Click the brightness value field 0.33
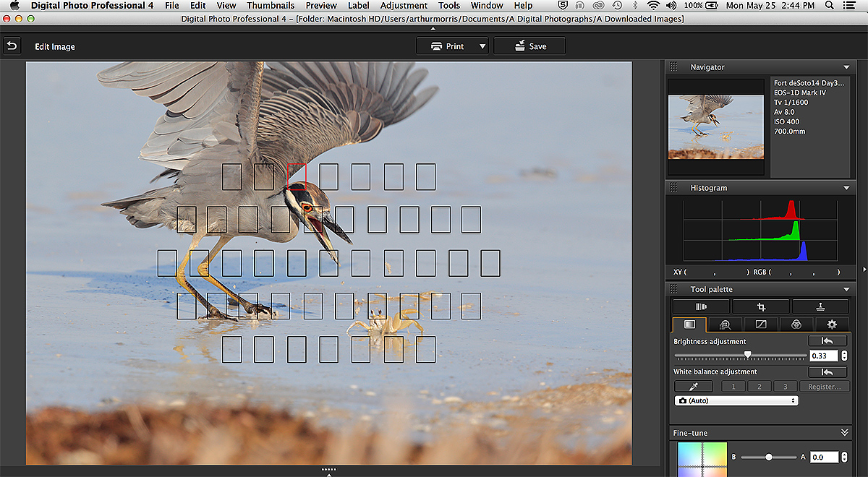 [824, 356]
